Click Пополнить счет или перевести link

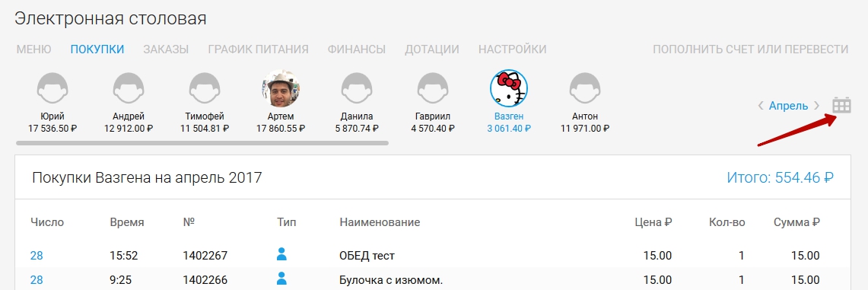[x=751, y=49]
